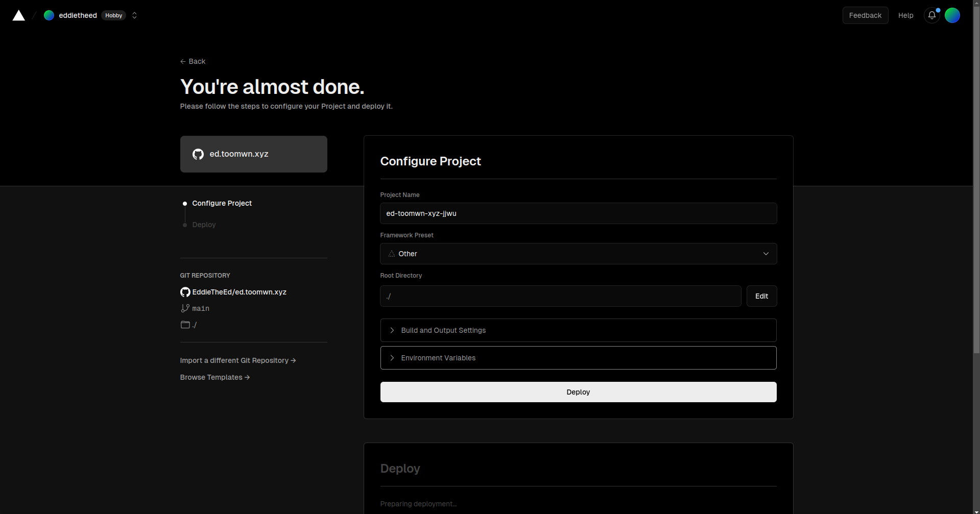Image resolution: width=980 pixels, height=514 pixels.
Task: Click the Vercel triangle logo
Action: point(19,15)
